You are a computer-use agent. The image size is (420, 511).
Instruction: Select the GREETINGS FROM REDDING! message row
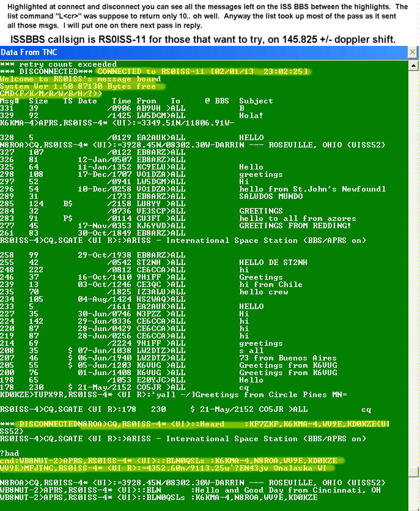[183, 226]
